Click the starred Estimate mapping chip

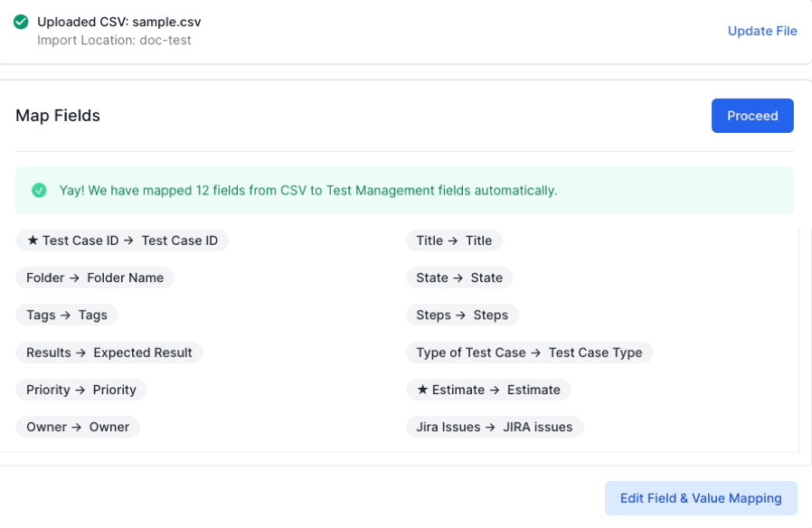click(x=488, y=390)
